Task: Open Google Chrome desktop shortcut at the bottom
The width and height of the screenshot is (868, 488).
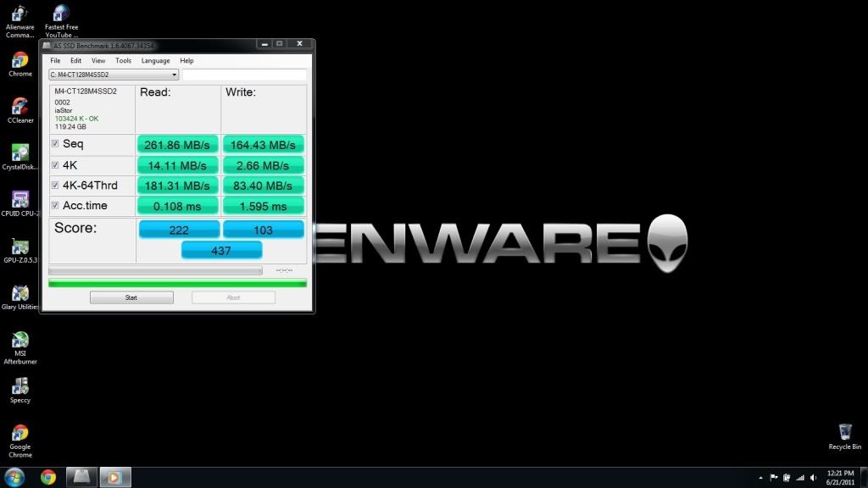Action: pos(20,441)
